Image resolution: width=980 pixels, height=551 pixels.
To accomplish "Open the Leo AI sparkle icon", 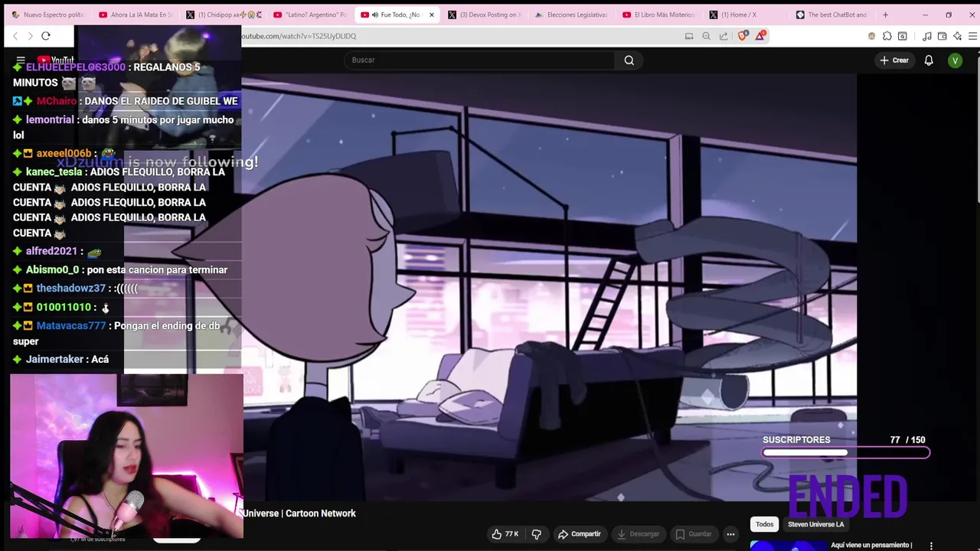I will coord(957,36).
